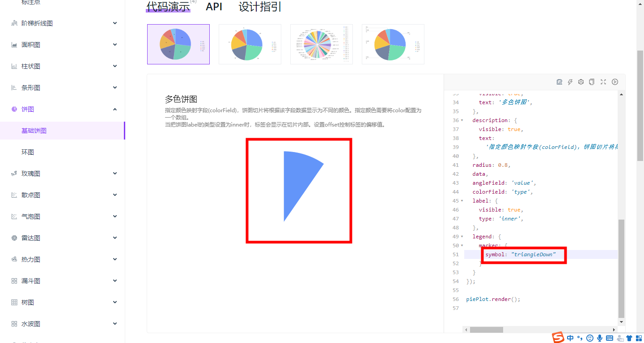Screen dimensions: 644x343
Task: Click the 多色饼图 demo title
Action: [x=181, y=99]
